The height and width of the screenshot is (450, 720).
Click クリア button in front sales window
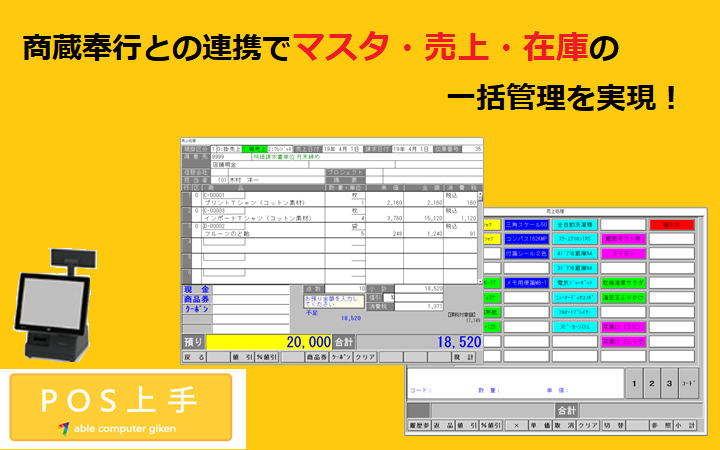tap(366, 357)
